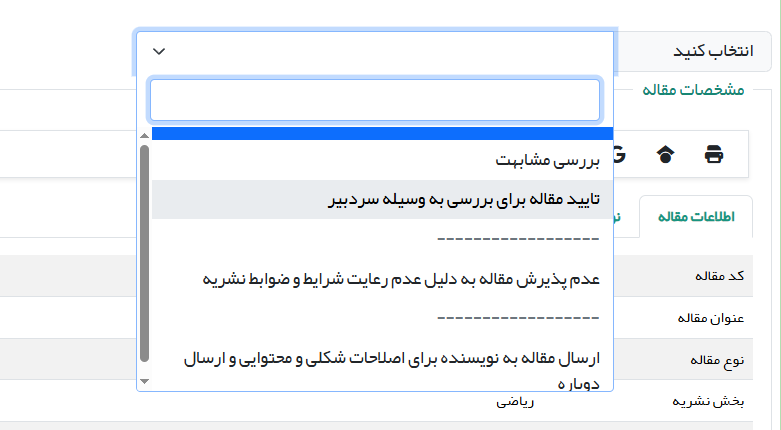Collapse the dropdown using its chevron arrow
781x430 pixels.
coord(159,52)
